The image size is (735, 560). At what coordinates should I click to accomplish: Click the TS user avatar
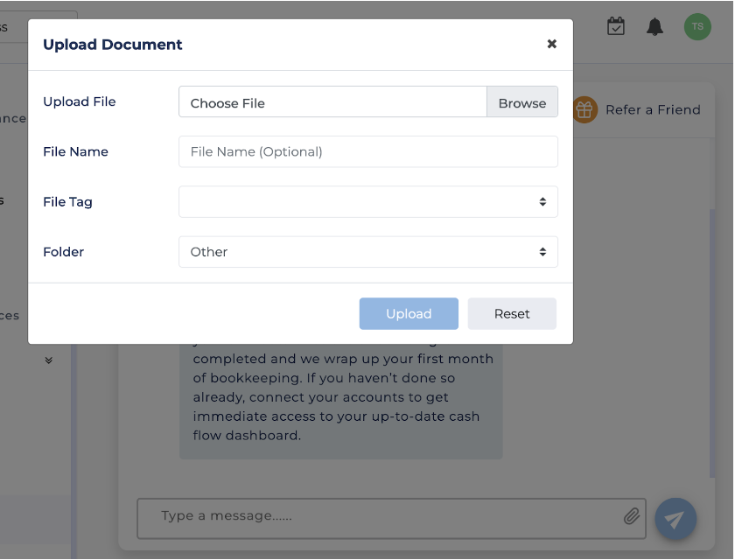pos(697,26)
